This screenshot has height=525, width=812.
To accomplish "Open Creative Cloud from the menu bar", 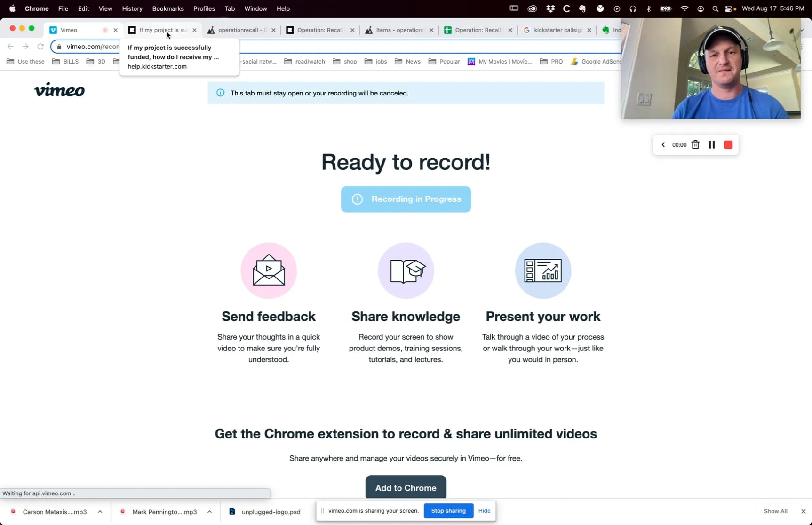I will click(532, 8).
